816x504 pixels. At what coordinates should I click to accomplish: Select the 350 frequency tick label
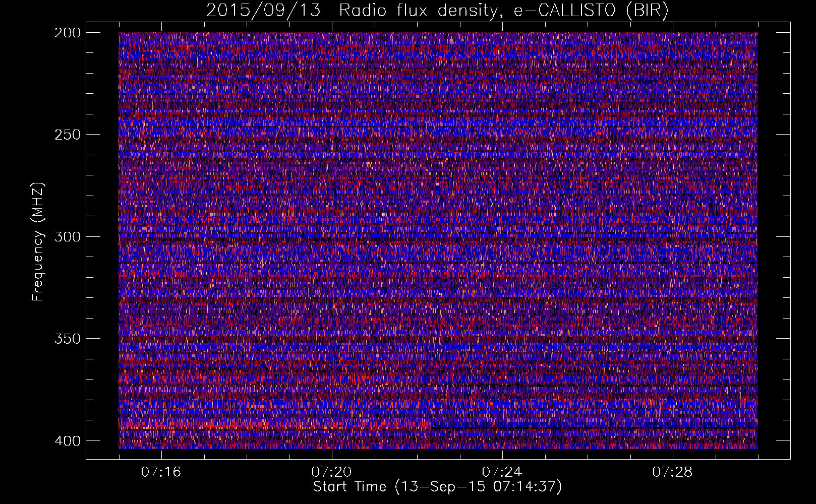67,338
